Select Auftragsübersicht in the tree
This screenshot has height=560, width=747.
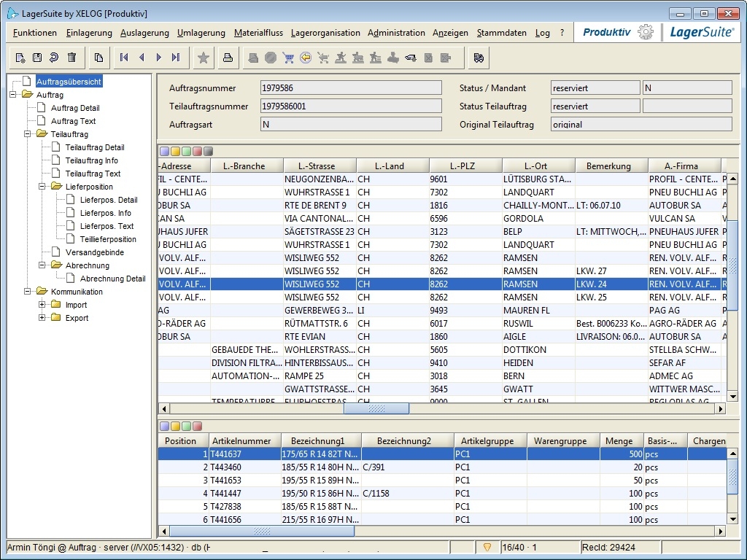pos(69,82)
